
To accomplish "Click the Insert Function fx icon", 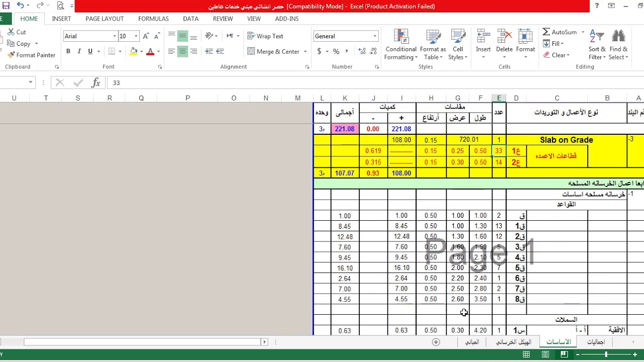I will click(96, 82).
